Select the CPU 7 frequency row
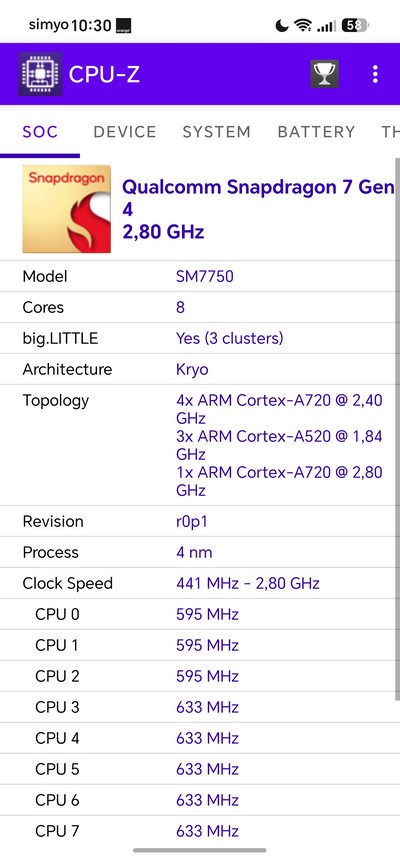 coord(198,831)
